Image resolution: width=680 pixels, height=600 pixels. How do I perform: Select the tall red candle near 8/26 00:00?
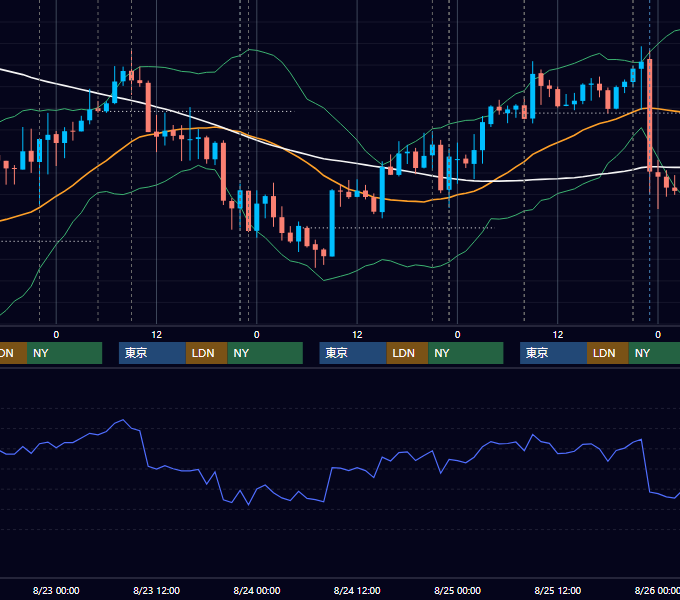[650, 115]
